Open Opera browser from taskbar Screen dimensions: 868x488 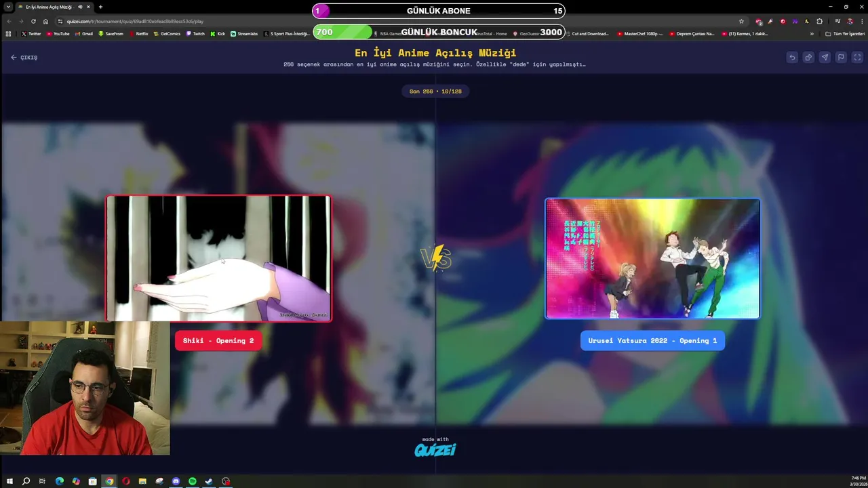pos(126,481)
